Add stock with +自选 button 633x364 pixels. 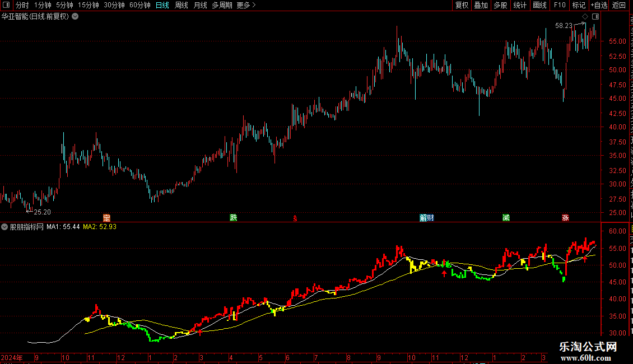pos(599,5)
